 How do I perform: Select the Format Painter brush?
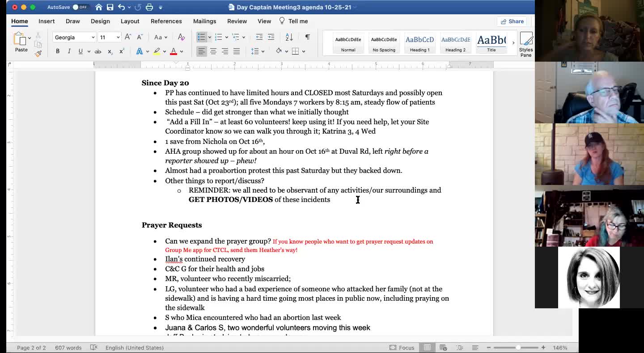[x=38, y=54]
